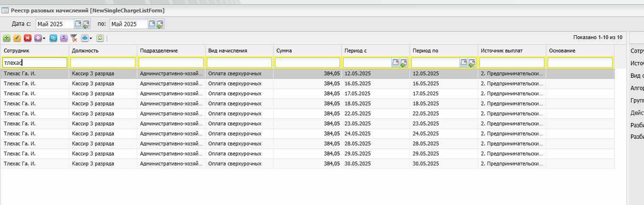Viewport: 644px width, 205px height.
Task: Click the blue Copy record toolbar icon
Action: tap(53, 38)
